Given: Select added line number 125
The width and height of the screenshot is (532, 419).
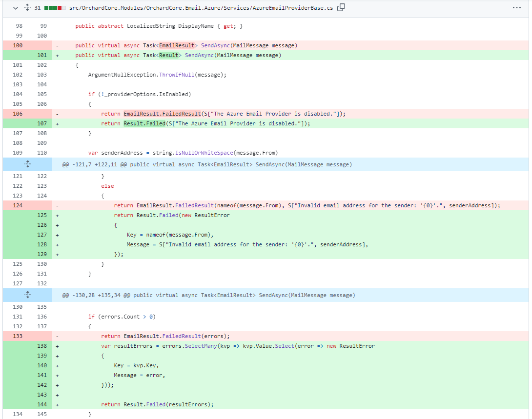Looking at the screenshot, I should tap(42, 215).
